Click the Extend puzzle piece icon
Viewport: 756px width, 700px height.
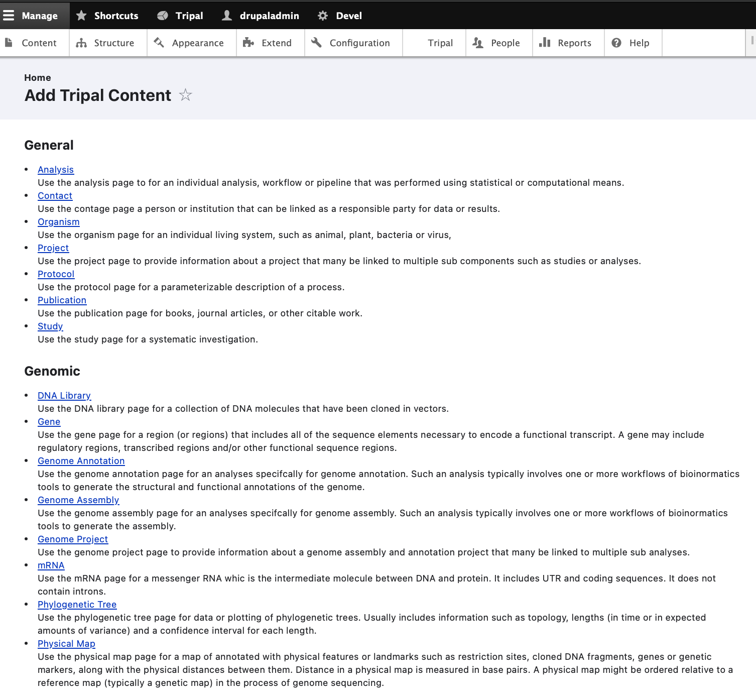(248, 43)
